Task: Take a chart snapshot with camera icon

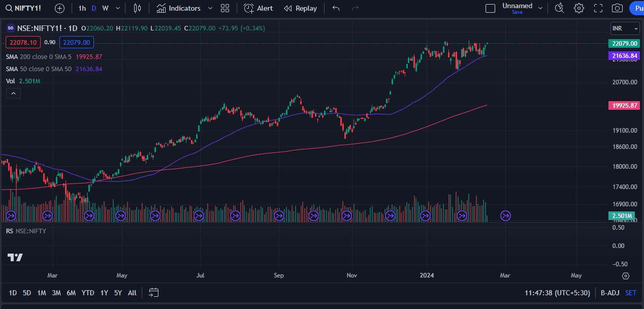Action: coord(617,8)
